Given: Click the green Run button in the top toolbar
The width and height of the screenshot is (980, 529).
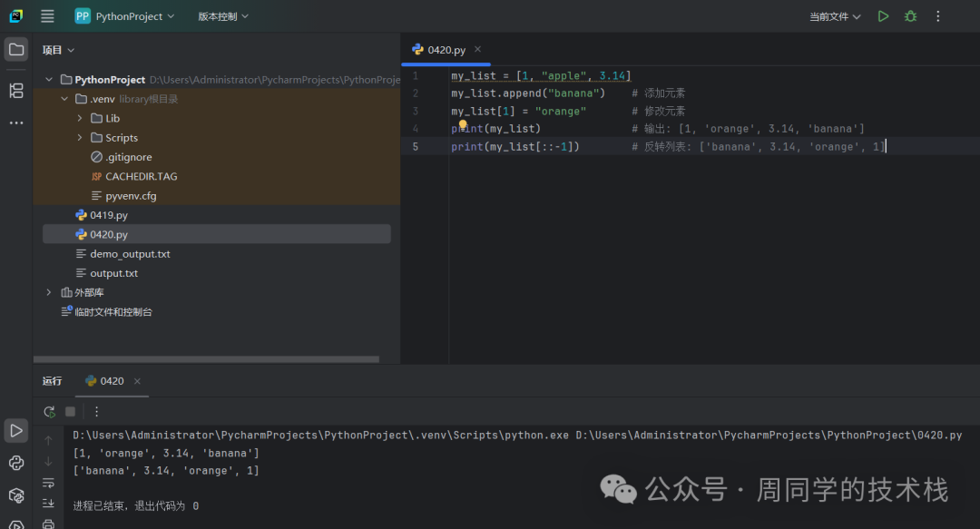Looking at the screenshot, I should 883,16.
